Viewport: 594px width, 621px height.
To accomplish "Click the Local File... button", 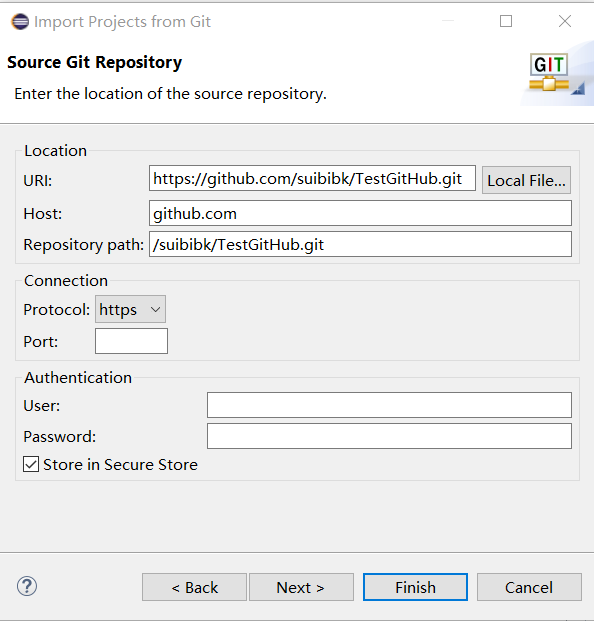I will tap(526, 180).
